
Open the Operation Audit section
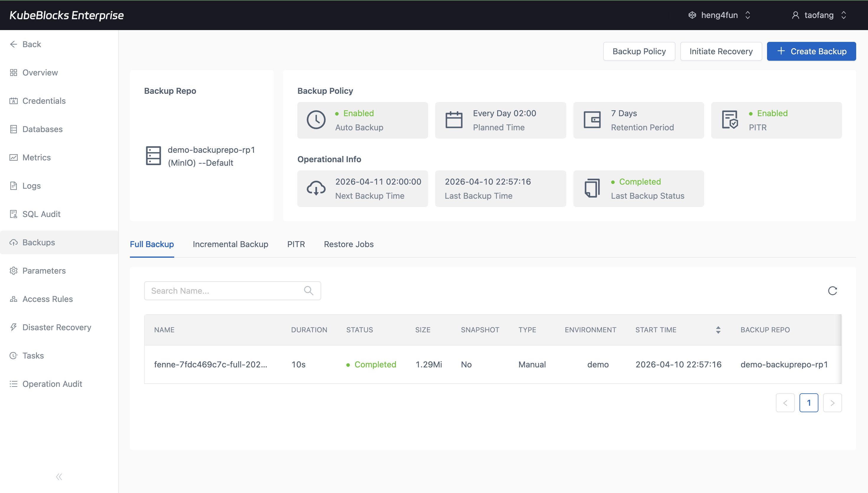tap(52, 384)
